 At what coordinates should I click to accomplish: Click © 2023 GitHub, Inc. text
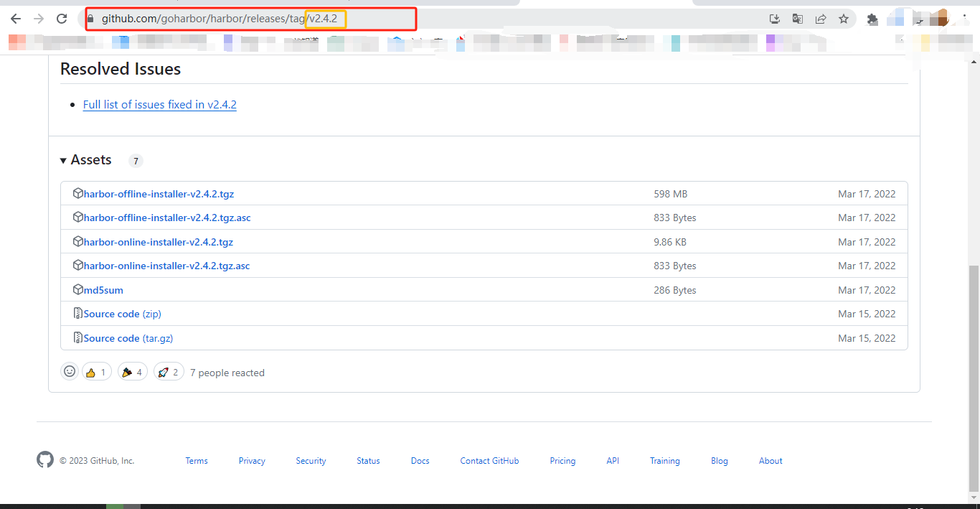click(x=97, y=461)
